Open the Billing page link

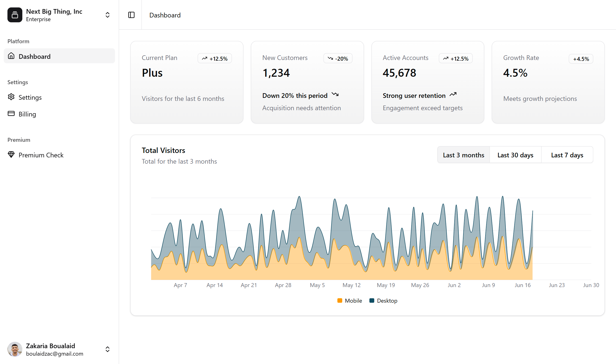(27, 114)
